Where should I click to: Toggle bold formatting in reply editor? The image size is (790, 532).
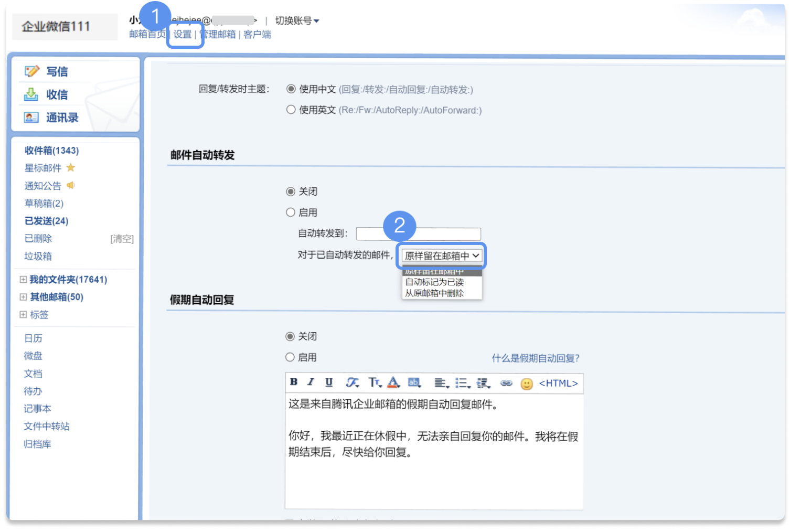pos(294,382)
